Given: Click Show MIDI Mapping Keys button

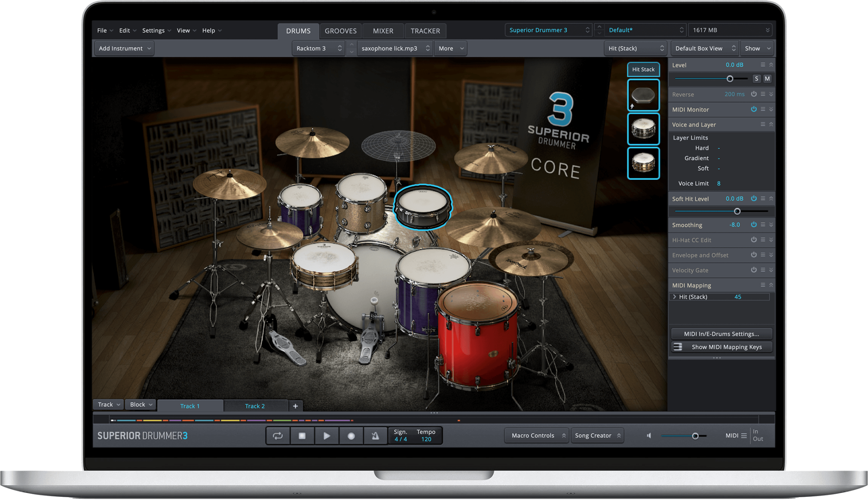Looking at the screenshot, I should (721, 347).
